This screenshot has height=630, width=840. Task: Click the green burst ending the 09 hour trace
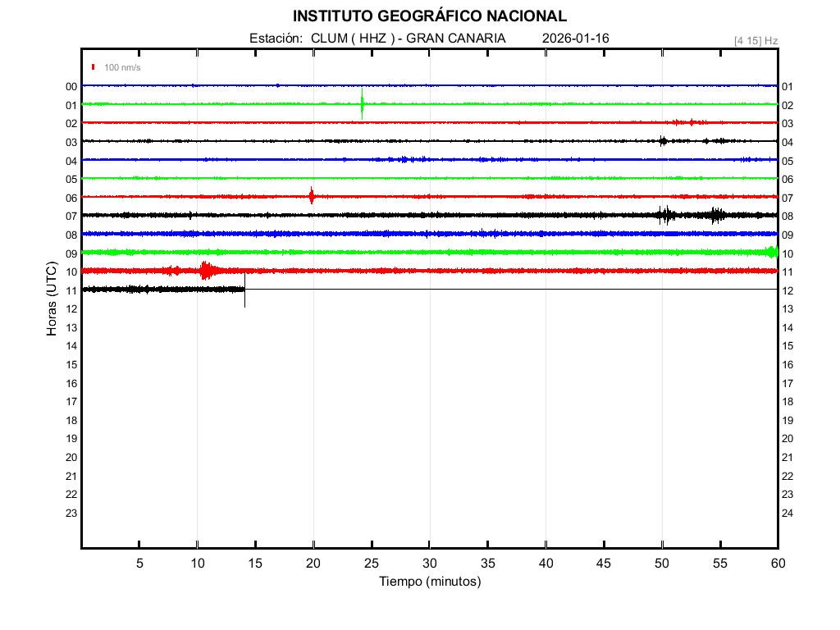[771, 251]
